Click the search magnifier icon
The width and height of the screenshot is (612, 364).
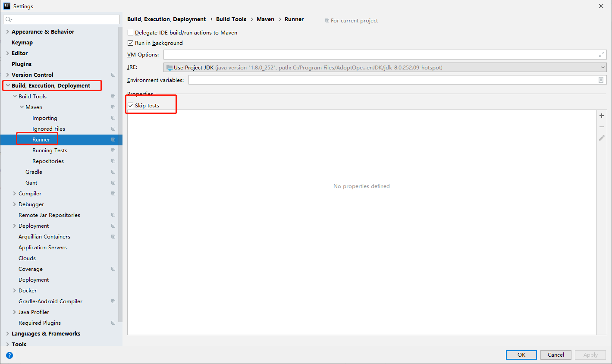(x=9, y=19)
